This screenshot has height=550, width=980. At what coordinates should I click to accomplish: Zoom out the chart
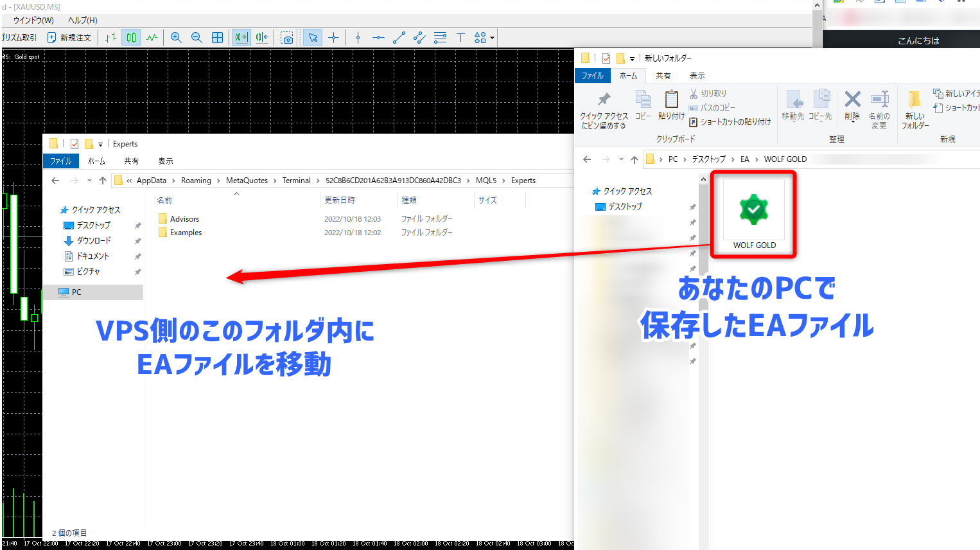coord(197,37)
